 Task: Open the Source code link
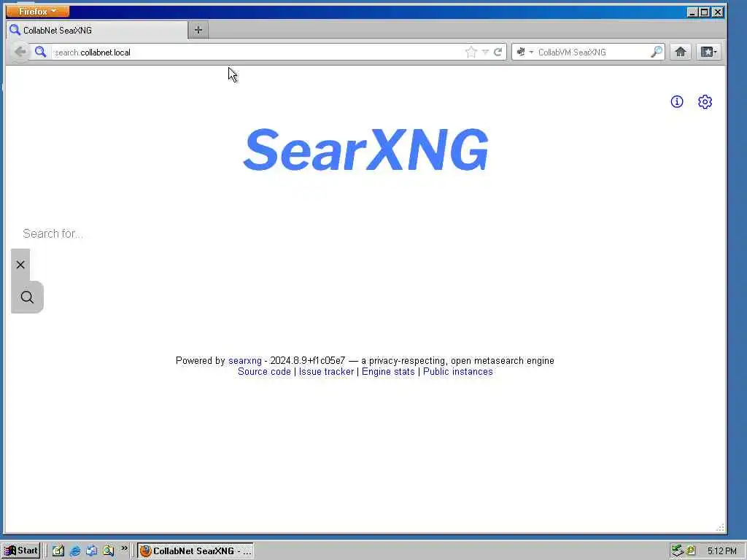point(264,371)
